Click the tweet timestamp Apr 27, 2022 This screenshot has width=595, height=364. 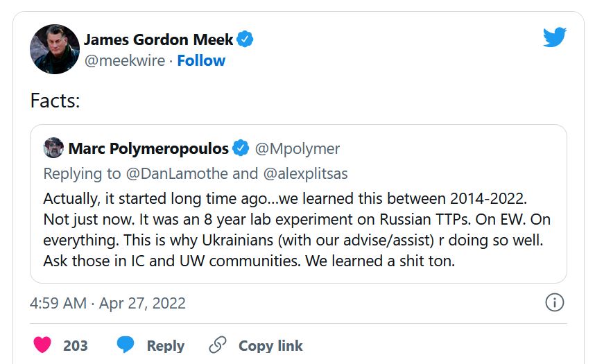pos(108,304)
